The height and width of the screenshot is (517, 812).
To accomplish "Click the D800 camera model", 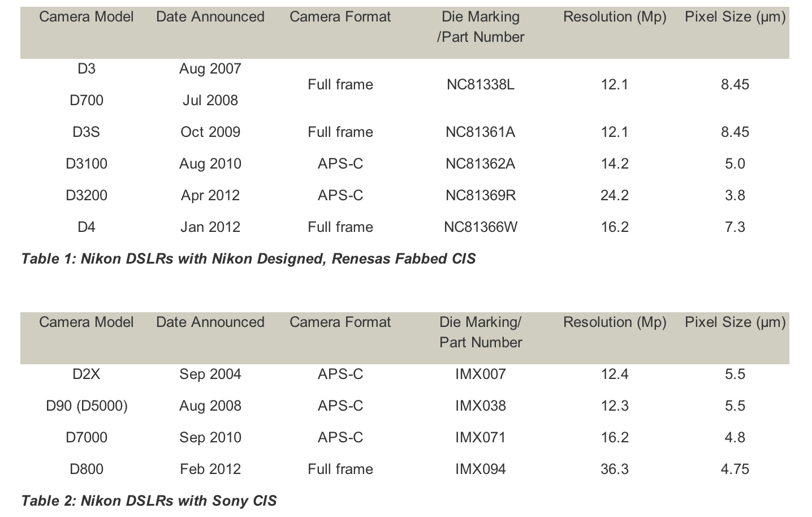I will [x=87, y=469].
